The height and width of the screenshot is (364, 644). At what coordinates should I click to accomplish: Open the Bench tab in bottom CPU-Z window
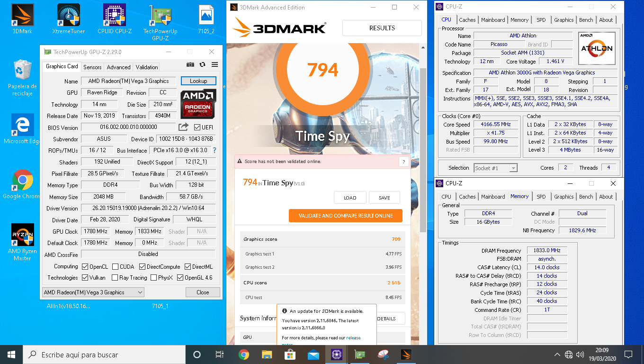click(586, 197)
